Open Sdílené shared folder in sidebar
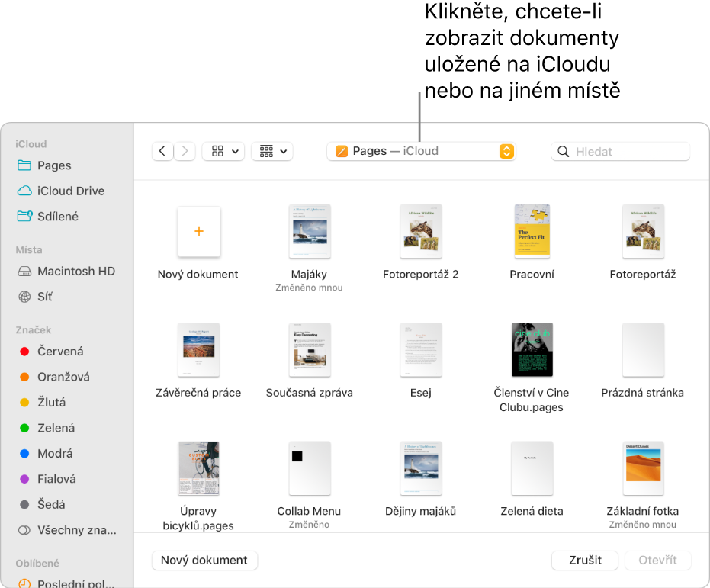The width and height of the screenshot is (710, 588). coord(47,217)
